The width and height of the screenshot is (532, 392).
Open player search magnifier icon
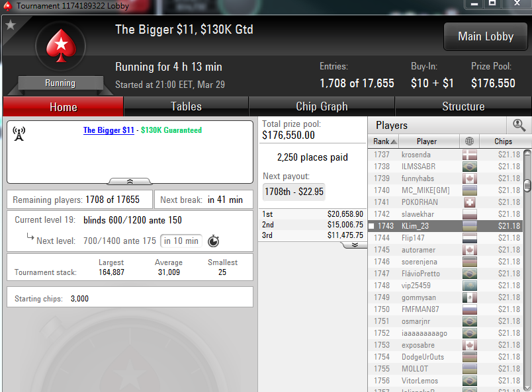coord(519,125)
